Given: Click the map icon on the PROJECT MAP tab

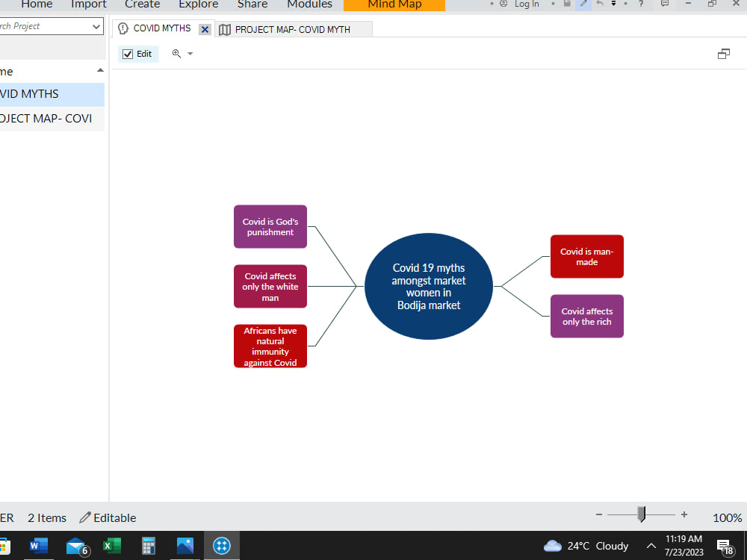Looking at the screenshot, I should click(x=225, y=29).
